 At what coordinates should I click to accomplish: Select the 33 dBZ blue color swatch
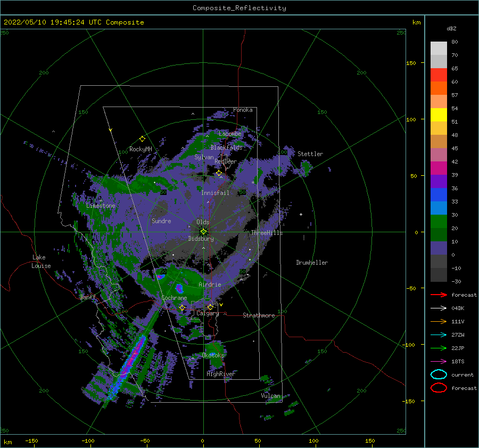pos(439,208)
